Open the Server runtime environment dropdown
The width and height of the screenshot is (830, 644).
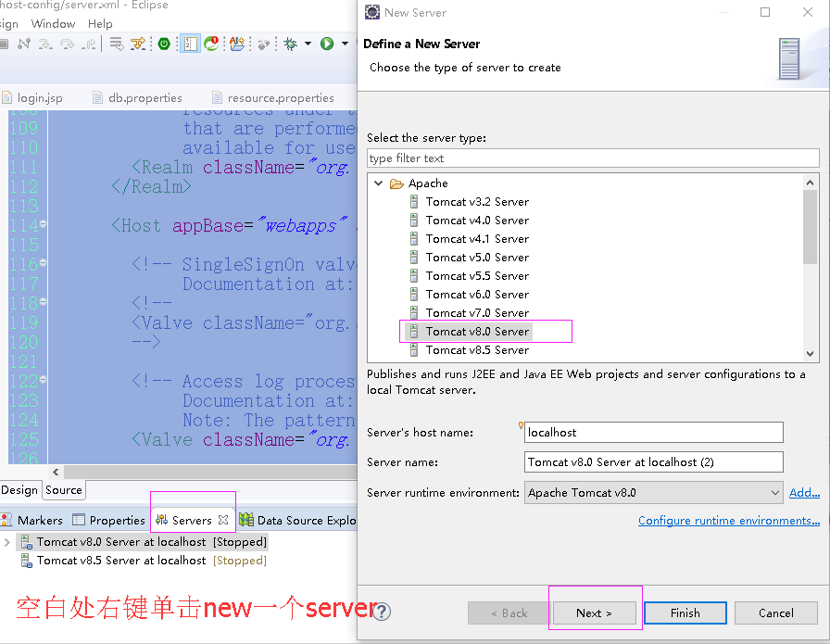coord(654,493)
